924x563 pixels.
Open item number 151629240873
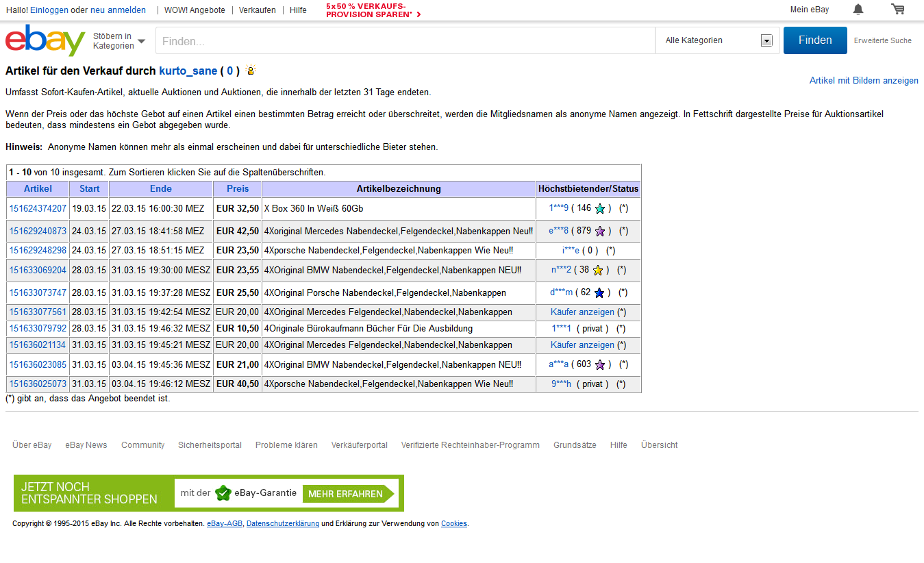point(38,231)
